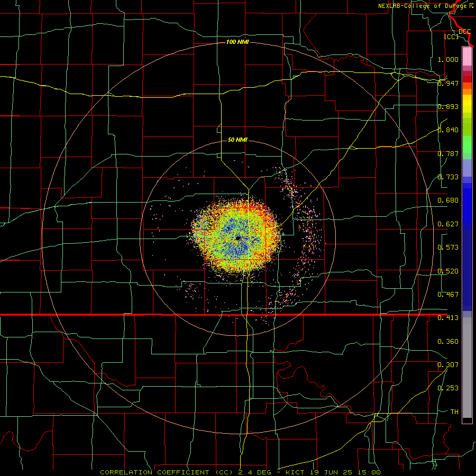Select the 0.947 value on the color scale

(x=448, y=83)
